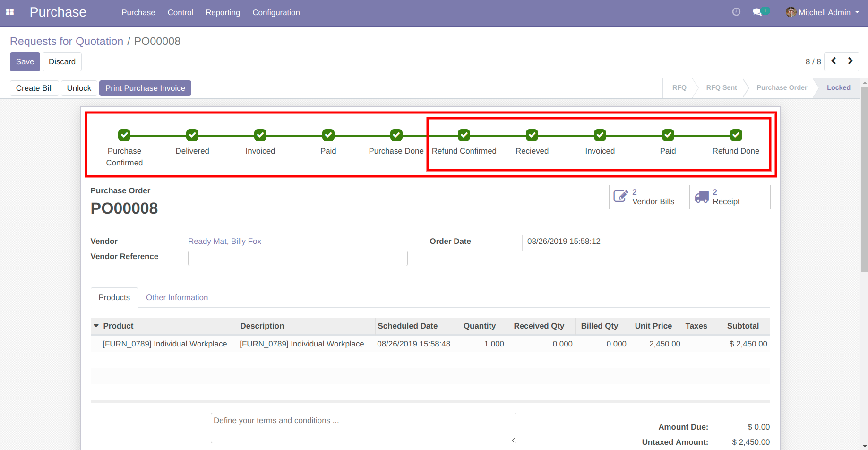
Task: Click the Receipt truck icon
Action: 702,197
